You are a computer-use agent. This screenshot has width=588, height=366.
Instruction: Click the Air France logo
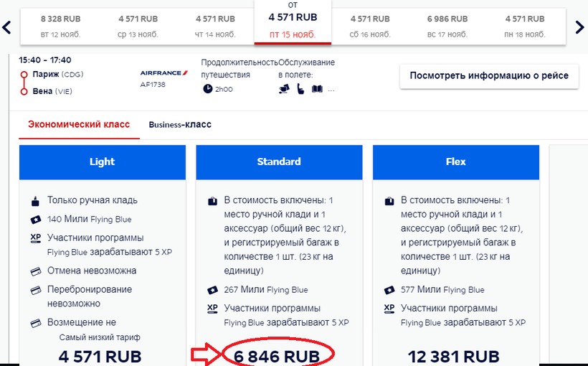(x=164, y=73)
